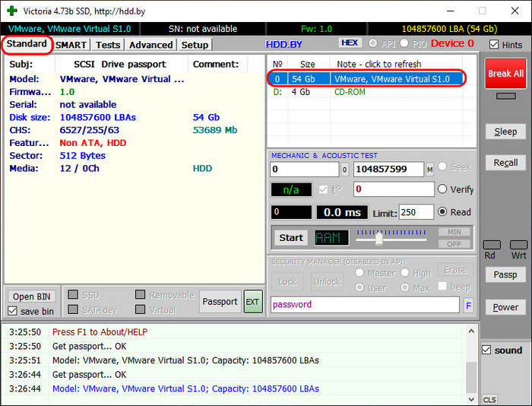Open the Advanced tab
This screenshot has width=532, height=406.
click(151, 45)
